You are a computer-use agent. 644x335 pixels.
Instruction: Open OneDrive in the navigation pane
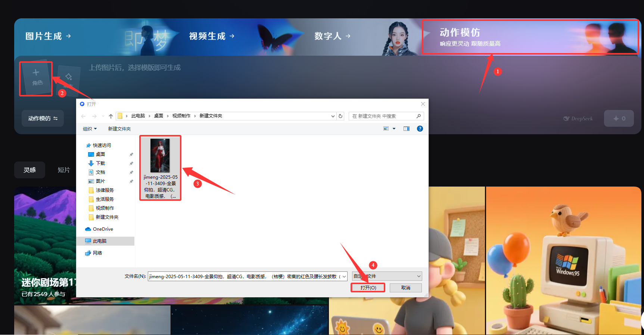click(103, 229)
